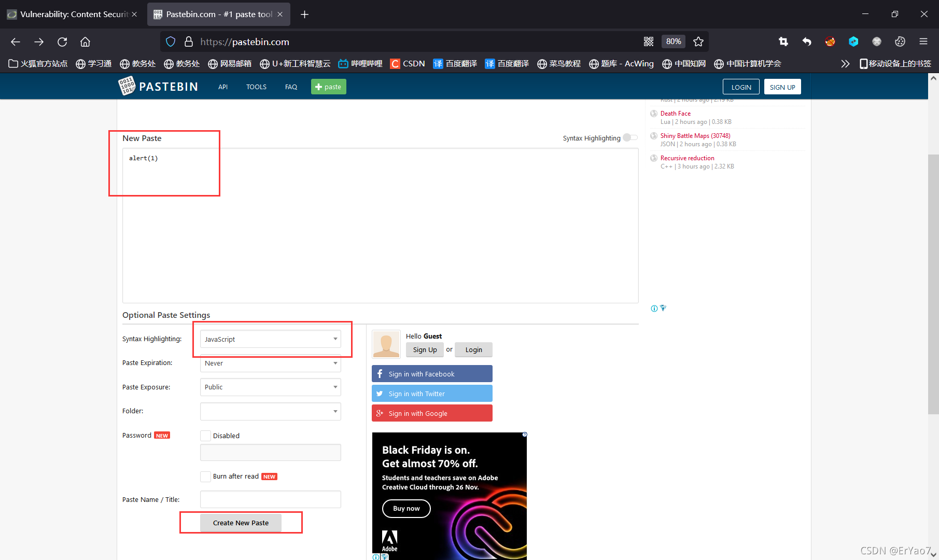Screen dimensions: 939x560
Task: Click the ad info icon beside the sidebar ad
Action: (654, 309)
